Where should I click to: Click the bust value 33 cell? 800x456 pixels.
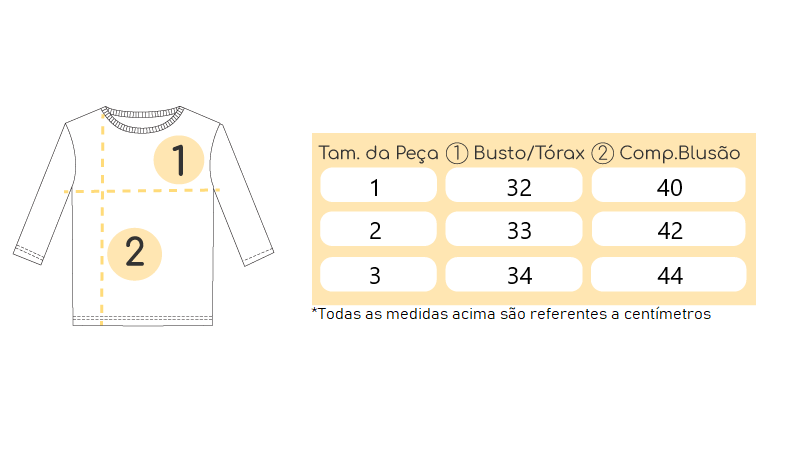coord(514,229)
